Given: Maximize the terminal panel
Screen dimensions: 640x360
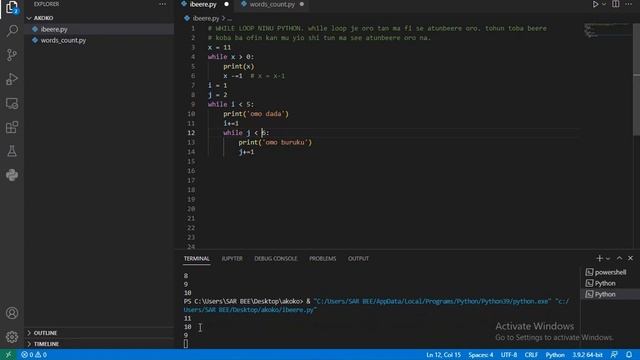Looking at the screenshot, I should click(x=619, y=258).
